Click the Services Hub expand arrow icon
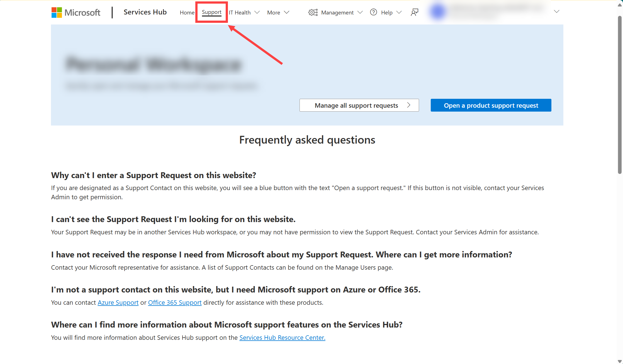The width and height of the screenshot is (623, 364). pyautogui.click(x=557, y=12)
